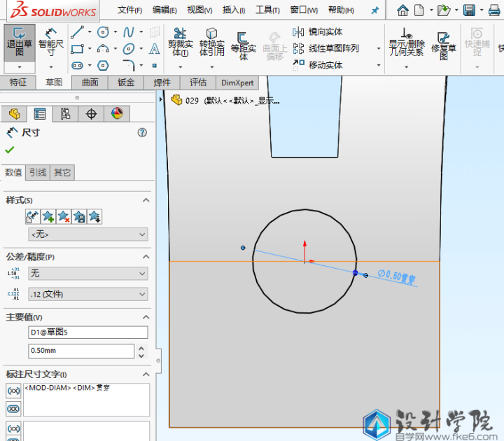Open the style dropdown showing <无>
504x441 pixels.
87,234
